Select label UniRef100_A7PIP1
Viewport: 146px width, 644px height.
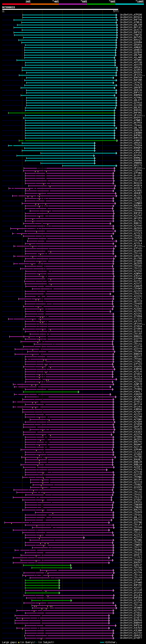(131, 153)
